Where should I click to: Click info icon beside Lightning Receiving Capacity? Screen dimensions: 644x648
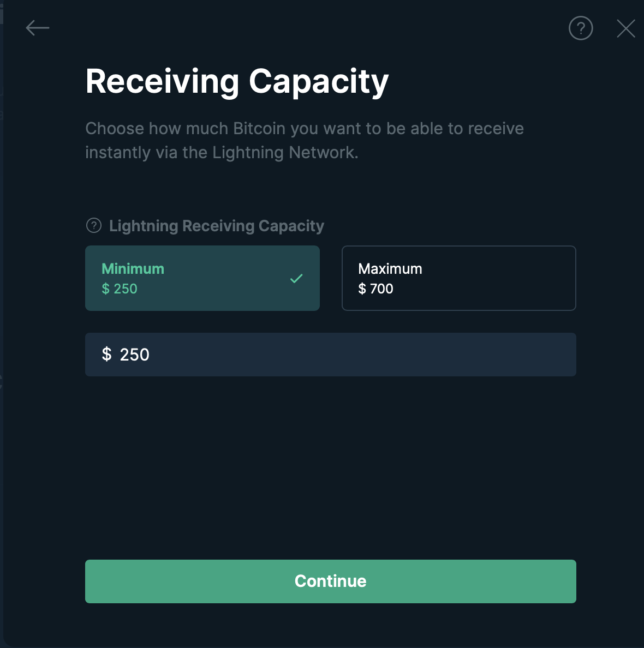click(x=94, y=226)
